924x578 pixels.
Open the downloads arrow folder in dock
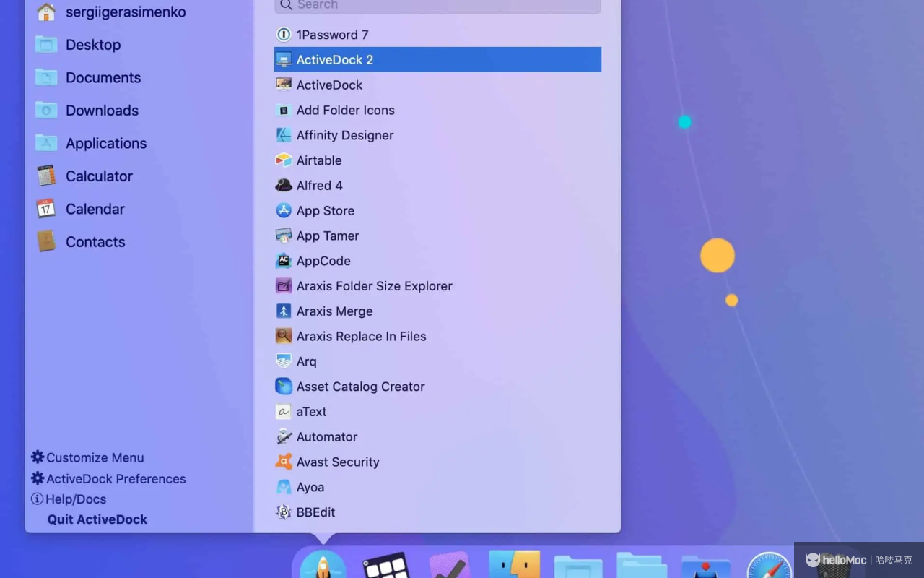[x=705, y=566]
